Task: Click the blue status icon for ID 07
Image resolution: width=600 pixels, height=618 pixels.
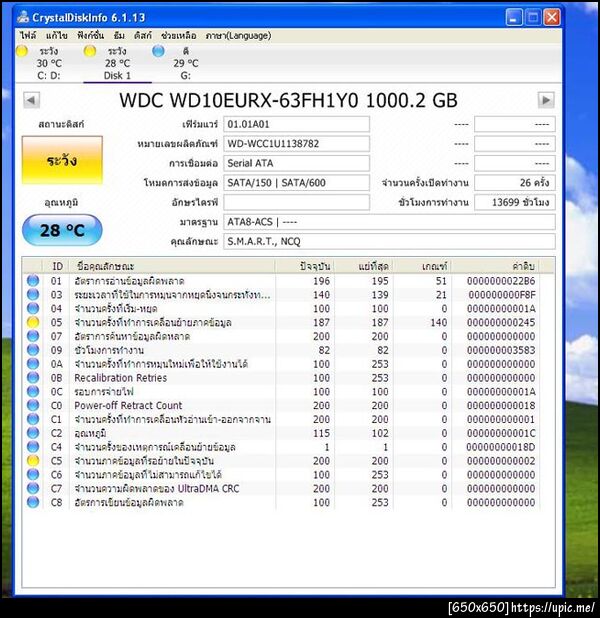Action: 33,336
